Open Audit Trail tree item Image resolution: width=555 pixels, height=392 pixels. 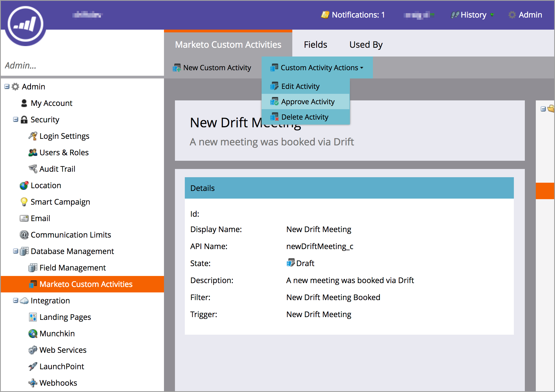57,169
